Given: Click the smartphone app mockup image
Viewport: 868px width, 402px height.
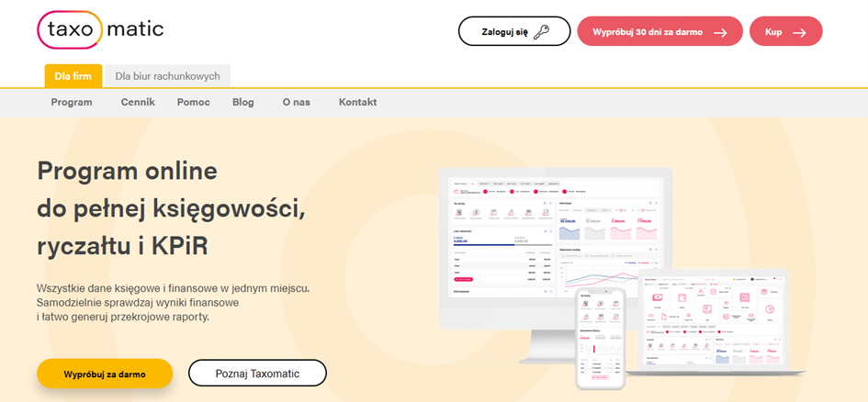Looking at the screenshot, I should pos(600,337).
